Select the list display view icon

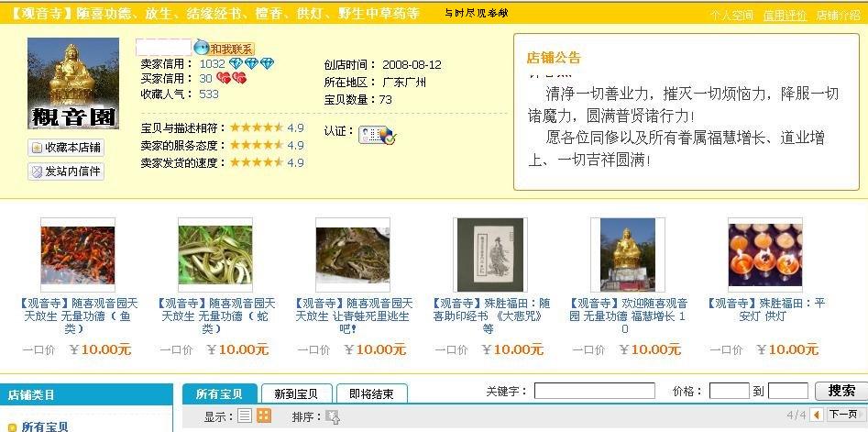point(244,415)
